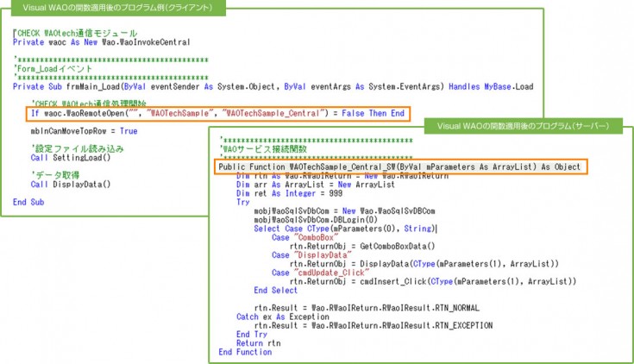Click the End Sub line

pos(28,202)
